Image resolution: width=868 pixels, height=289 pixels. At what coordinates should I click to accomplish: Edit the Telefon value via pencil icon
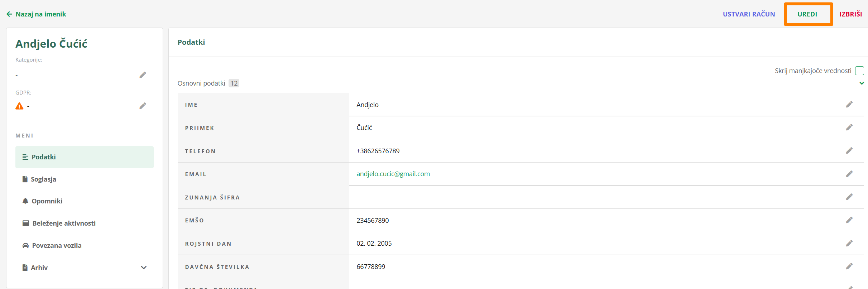[x=849, y=151]
